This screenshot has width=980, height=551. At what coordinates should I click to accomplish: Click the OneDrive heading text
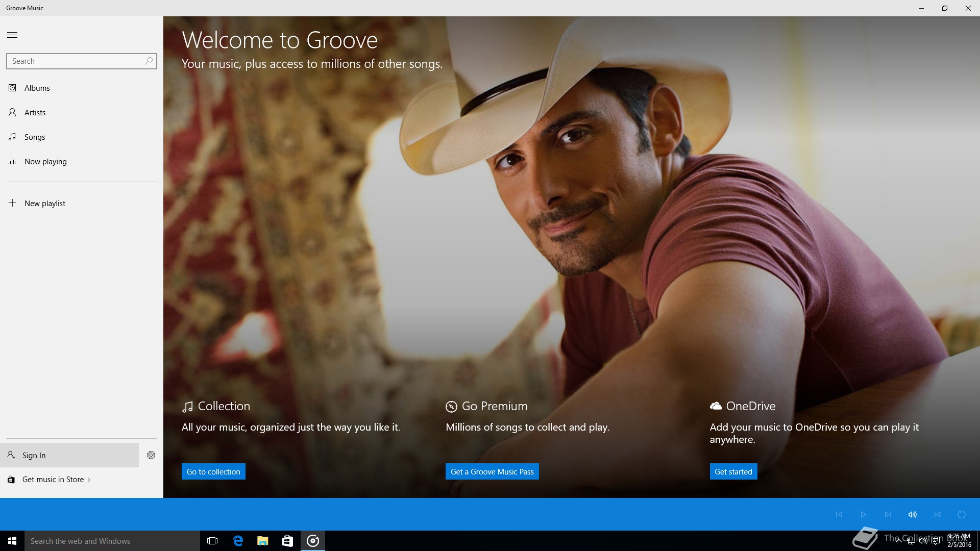coord(751,406)
